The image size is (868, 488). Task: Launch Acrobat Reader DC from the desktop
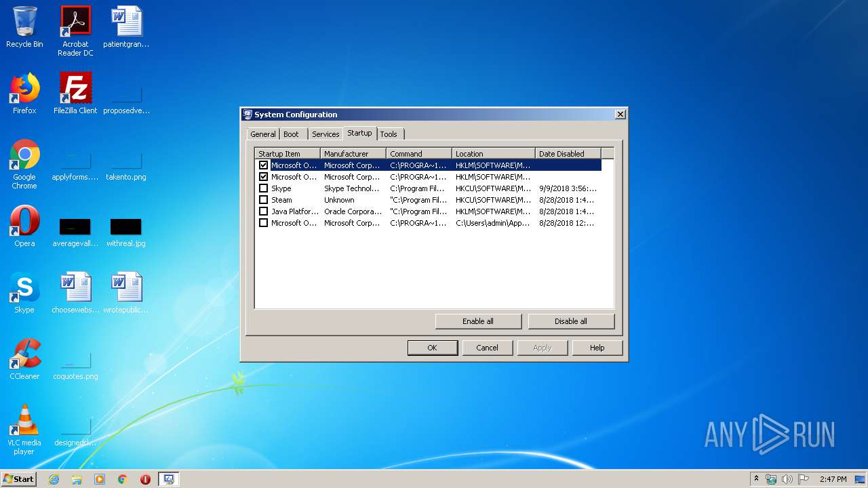(x=75, y=31)
